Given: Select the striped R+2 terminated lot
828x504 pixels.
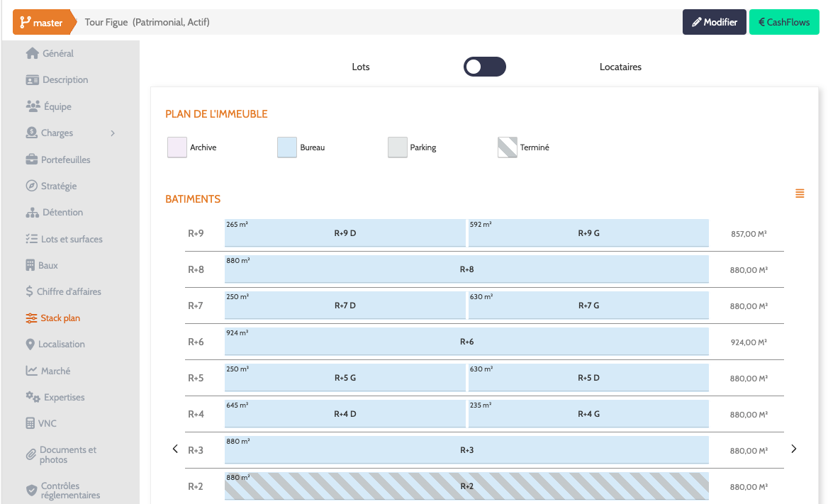Looking at the screenshot, I should [466, 486].
